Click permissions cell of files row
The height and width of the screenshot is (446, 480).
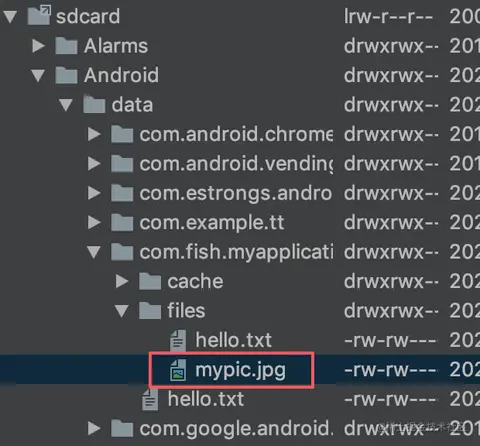391,311
